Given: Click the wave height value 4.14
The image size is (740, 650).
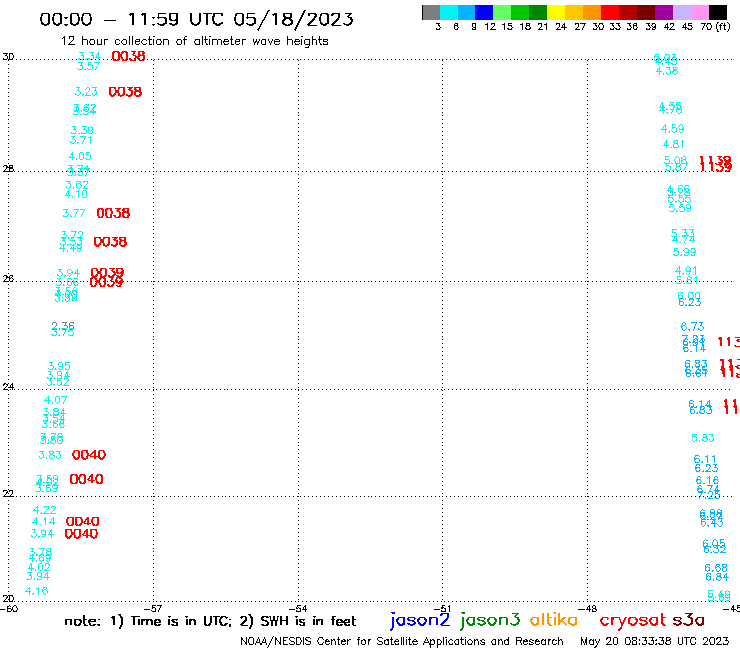Looking at the screenshot, I should click(x=43, y=522).
